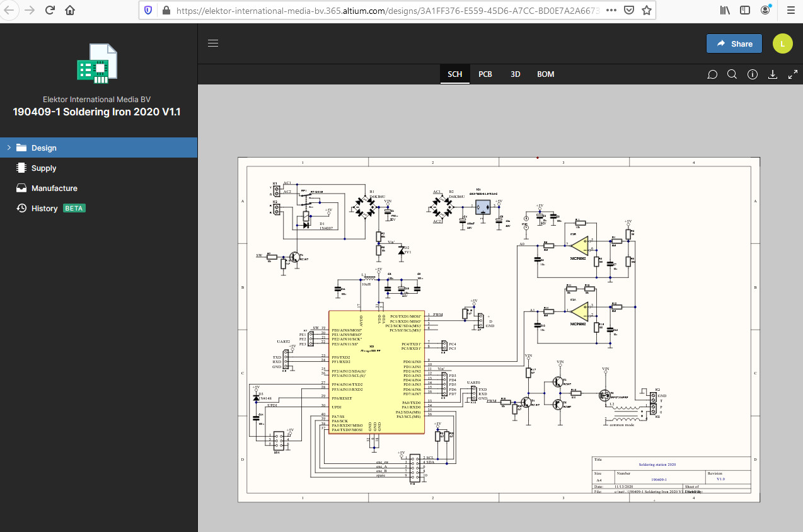Image resolution: width=803 pixels, height=532 pixels.
Task: Toggle the viewer sidebar with the hamburger icon
Action: coord(213,43)
